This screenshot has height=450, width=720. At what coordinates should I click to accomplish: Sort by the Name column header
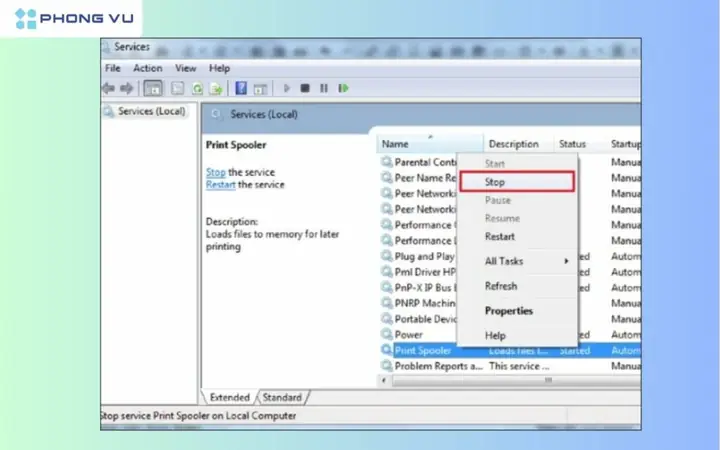[x=430, y=144]
